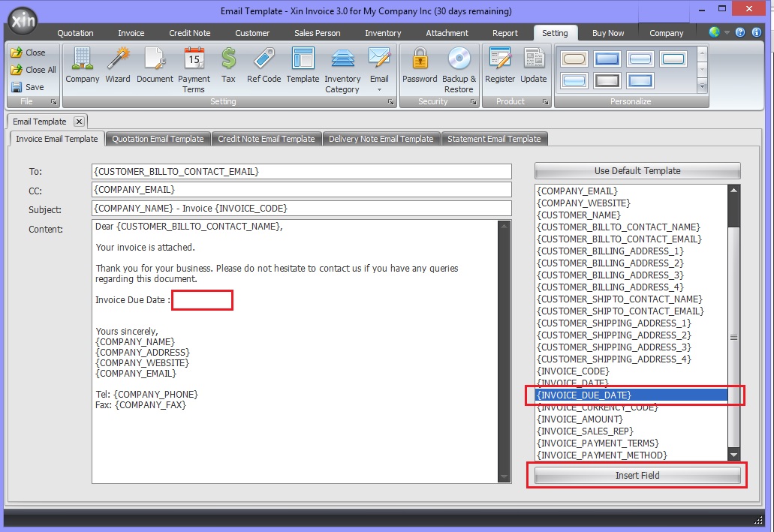Open the Company settings icon in ribbon
Viewport: 774px width, 532px height.
coord(82,65)
